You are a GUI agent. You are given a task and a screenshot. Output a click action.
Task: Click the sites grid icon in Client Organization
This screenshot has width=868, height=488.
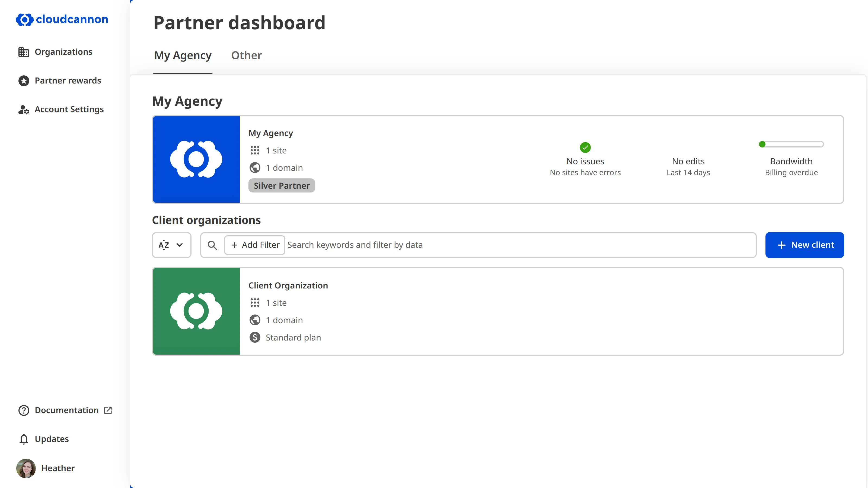pos(255,303)
